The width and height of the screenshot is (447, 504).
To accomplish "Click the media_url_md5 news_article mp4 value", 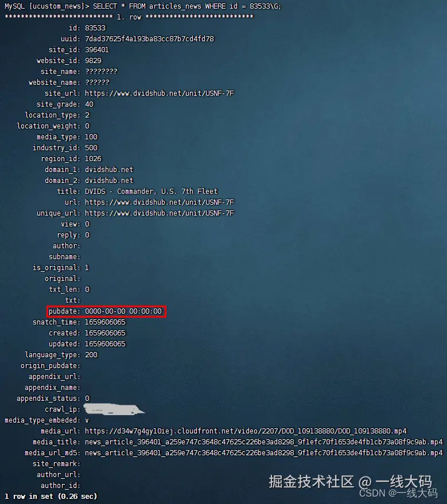I will click(x=264, y=453).
